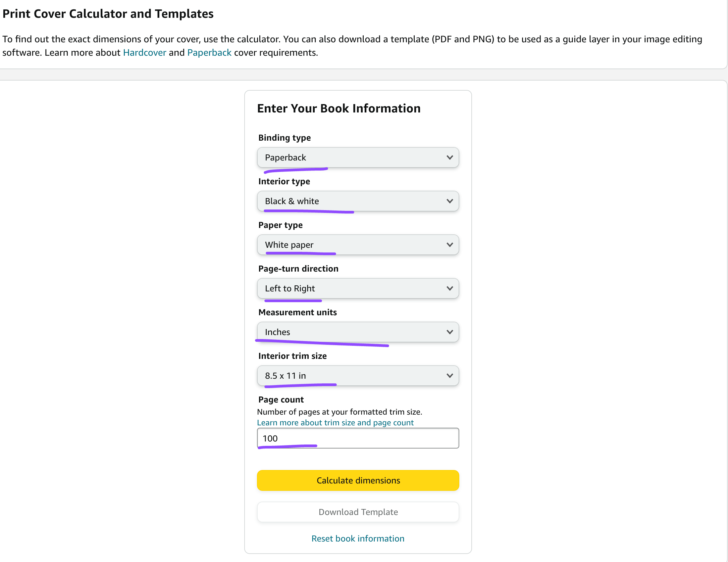Open the 8.5 x 11 in dropdown
728x562 pixels.
pyautogui.click(x=358, y=376)
